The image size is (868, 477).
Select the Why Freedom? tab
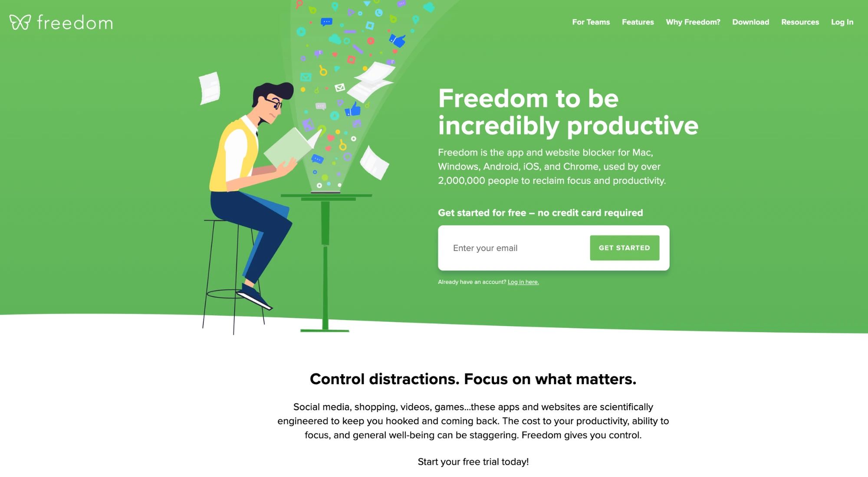click(693, 22)
